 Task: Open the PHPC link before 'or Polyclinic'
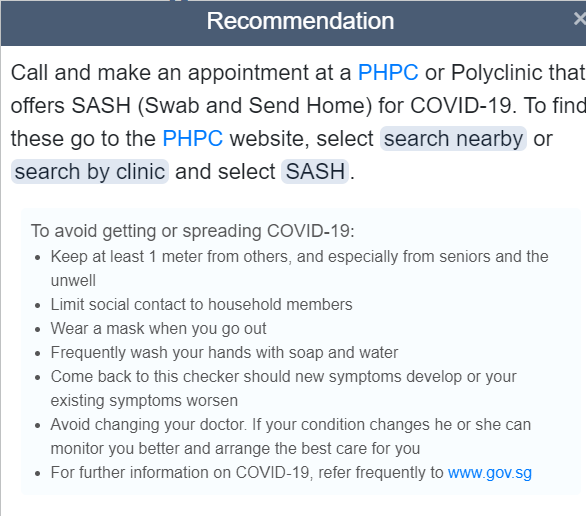click(388, 72)
